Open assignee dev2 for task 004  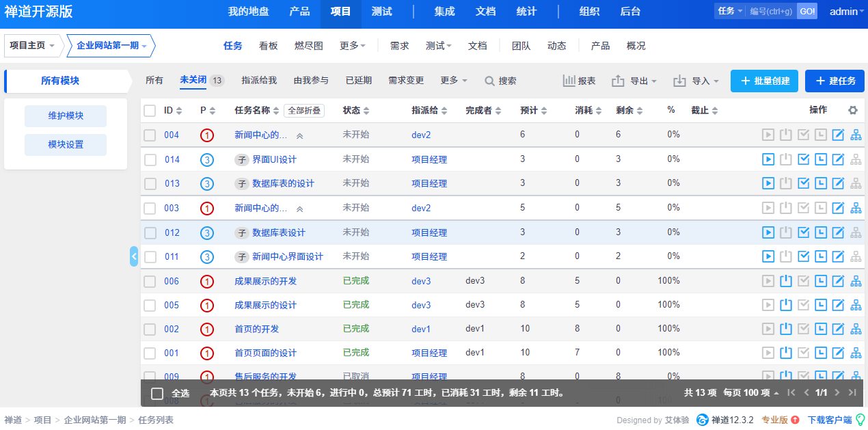422,135
